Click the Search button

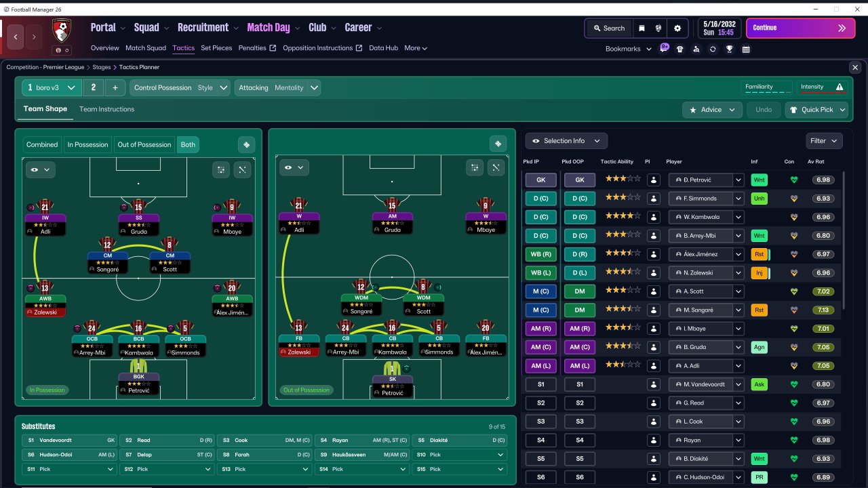[608, 28]
